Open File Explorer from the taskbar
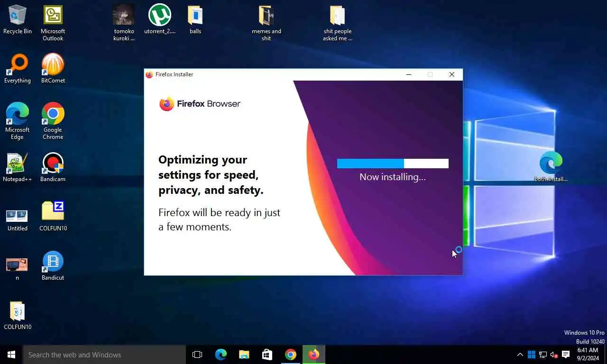The image size is (607, 364). 244,355
